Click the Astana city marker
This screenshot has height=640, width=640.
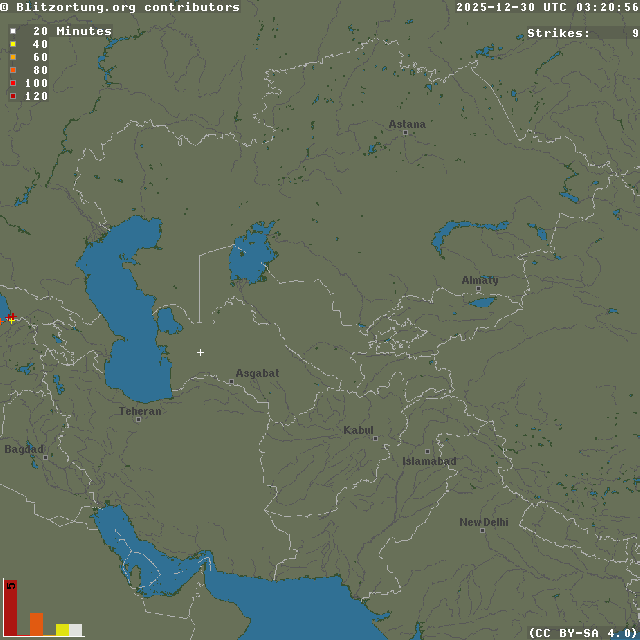click(x=405, y=132)
